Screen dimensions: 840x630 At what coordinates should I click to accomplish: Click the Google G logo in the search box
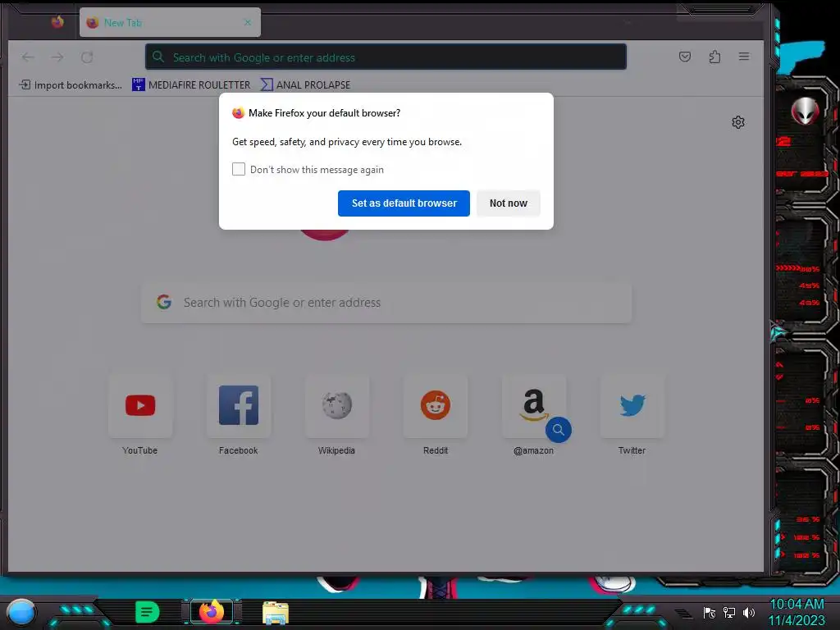tap(164, 302)
